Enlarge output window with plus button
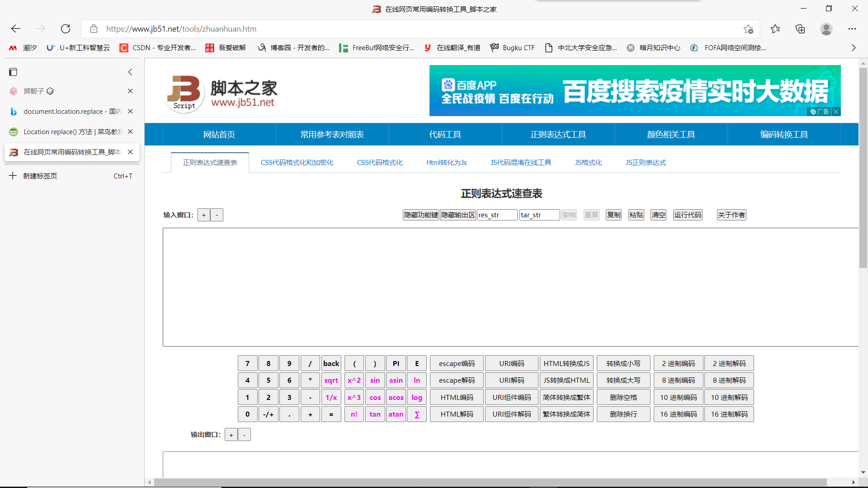This screenshot has height=488, width=868. click(231, 435)
